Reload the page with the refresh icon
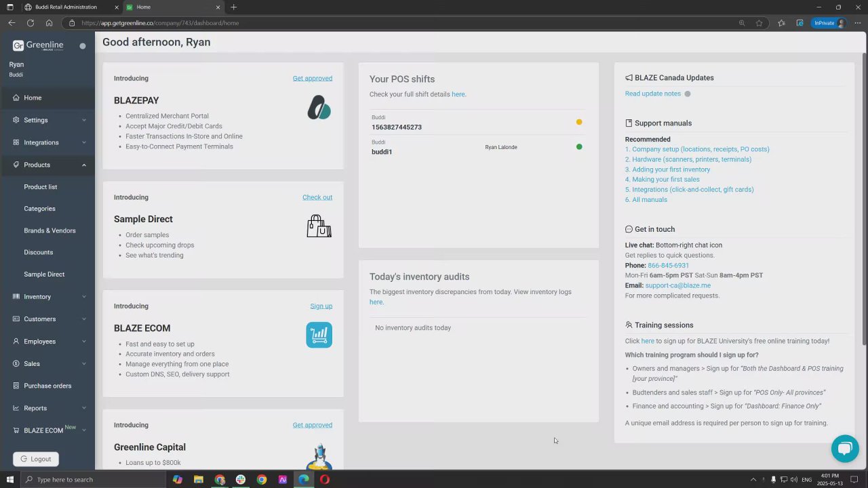This screenshot has height=488, width=868. (31, 23)
